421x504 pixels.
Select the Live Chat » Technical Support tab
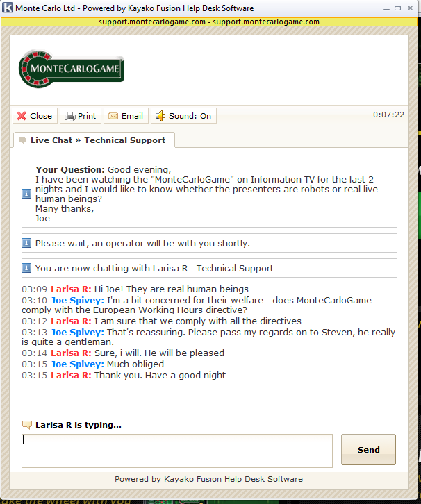(94, 140)
